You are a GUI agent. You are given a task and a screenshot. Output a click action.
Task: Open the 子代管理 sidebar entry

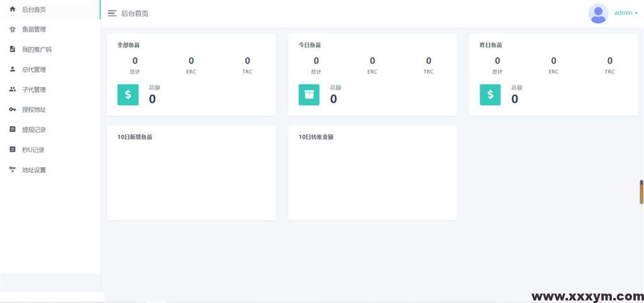click(x=34, y=89)
